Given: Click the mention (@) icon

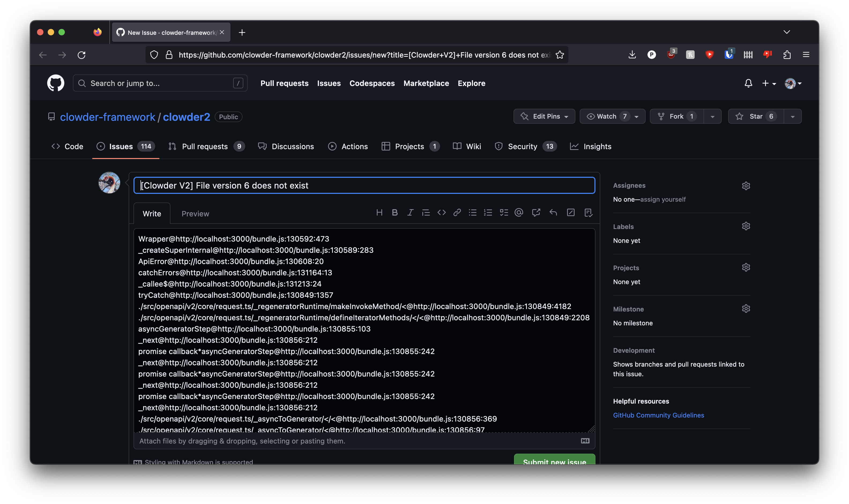Looking at the screenshot, I should point(519,213).
